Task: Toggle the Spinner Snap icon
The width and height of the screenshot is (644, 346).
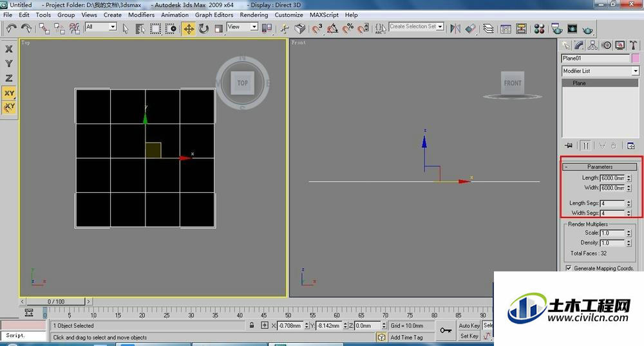Action: click(x=363, y=28)
